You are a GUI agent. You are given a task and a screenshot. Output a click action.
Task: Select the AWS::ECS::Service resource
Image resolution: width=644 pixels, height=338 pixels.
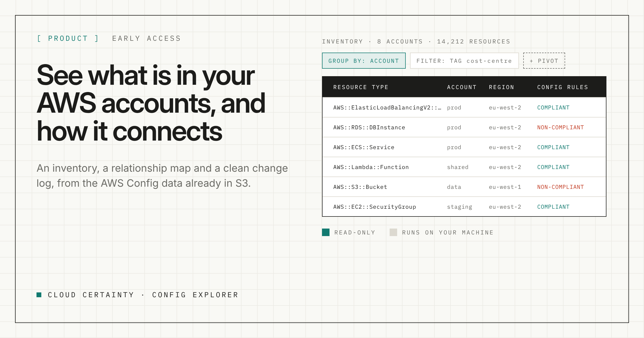coord(364,147)
